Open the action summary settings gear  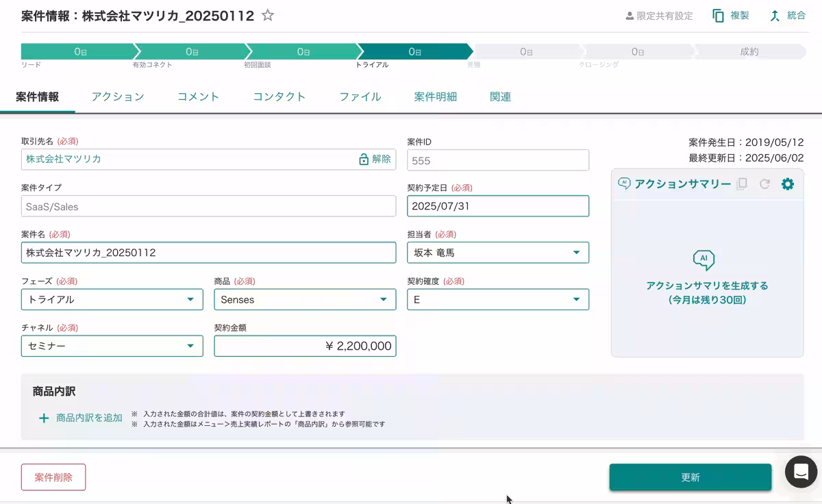pos(788,184)
